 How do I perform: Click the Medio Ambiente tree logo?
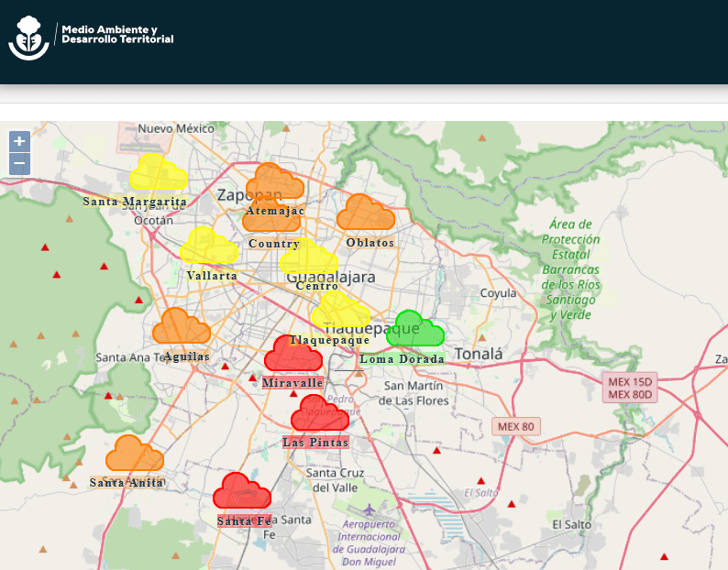coord(28,37)
